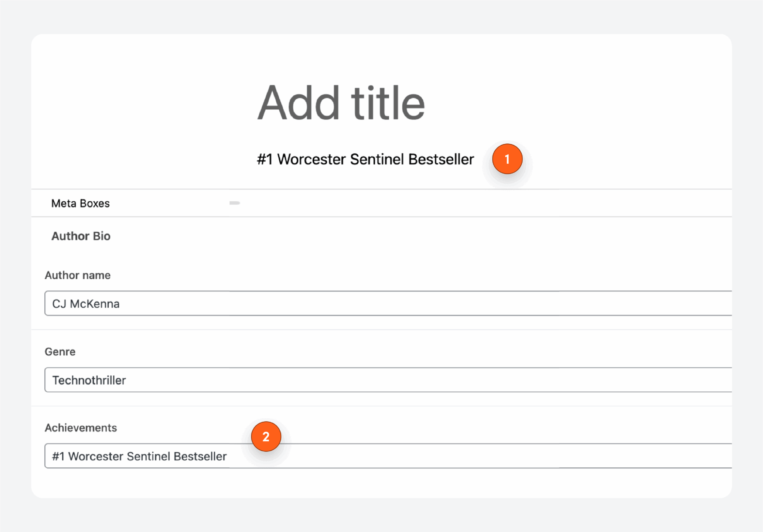Click the dash icon beside Meta Boxes

click(234, 203)
